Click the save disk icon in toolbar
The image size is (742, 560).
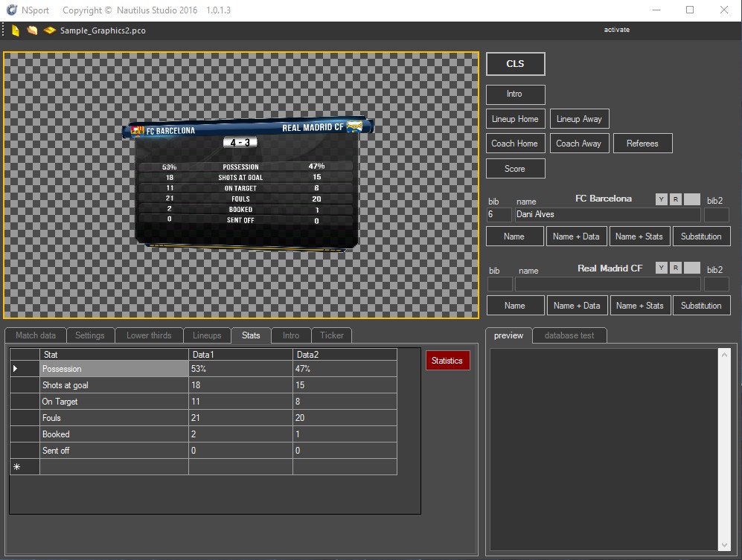pos(49,30)
